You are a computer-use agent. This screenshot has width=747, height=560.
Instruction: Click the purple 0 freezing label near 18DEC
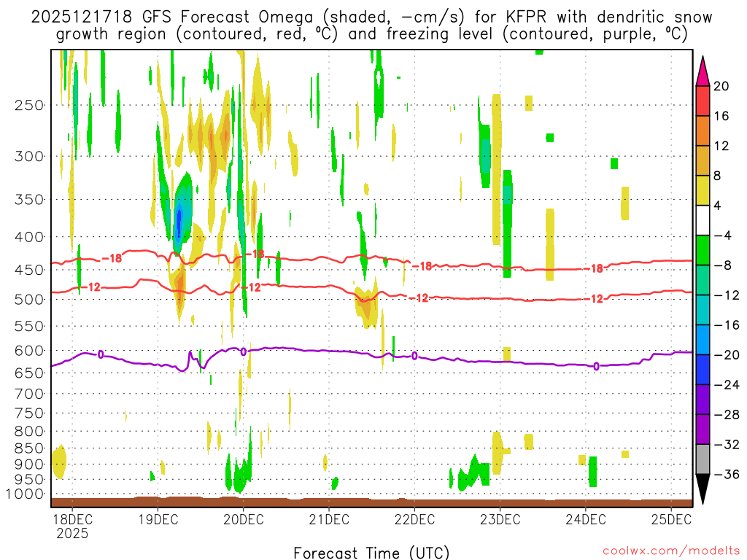point(101,354)
